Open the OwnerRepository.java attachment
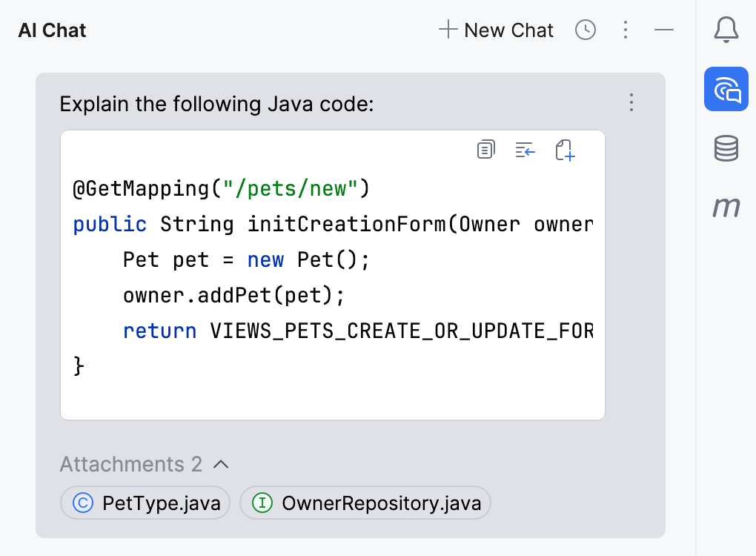The width and height of the screenshot is (756, 556). (x=365, y=503)
